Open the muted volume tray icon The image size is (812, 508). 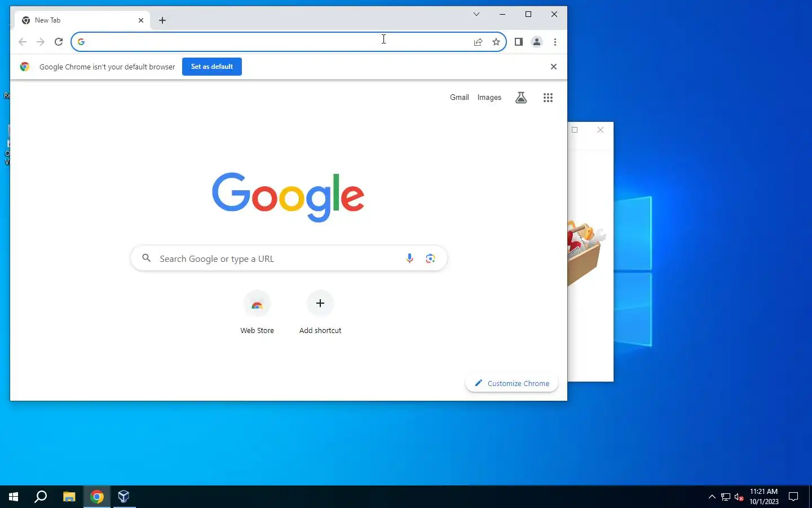pyautogui.click(x=739, y=497)
